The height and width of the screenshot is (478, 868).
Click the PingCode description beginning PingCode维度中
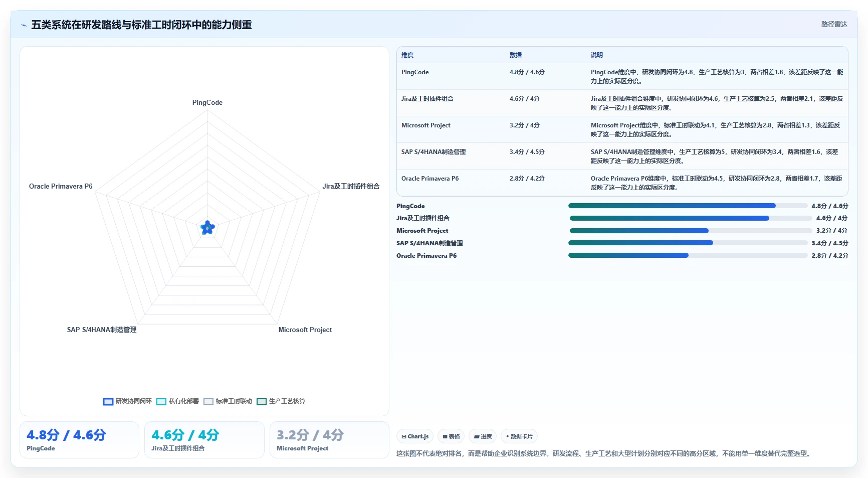click(717, 77)
